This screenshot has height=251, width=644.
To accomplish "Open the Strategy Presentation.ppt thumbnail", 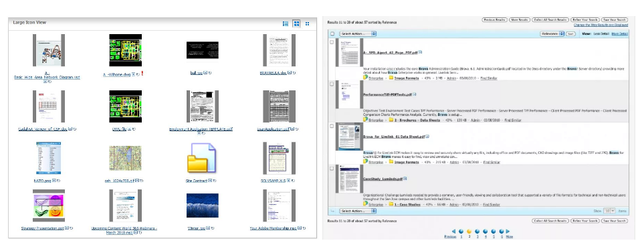I will coord(49,205).
